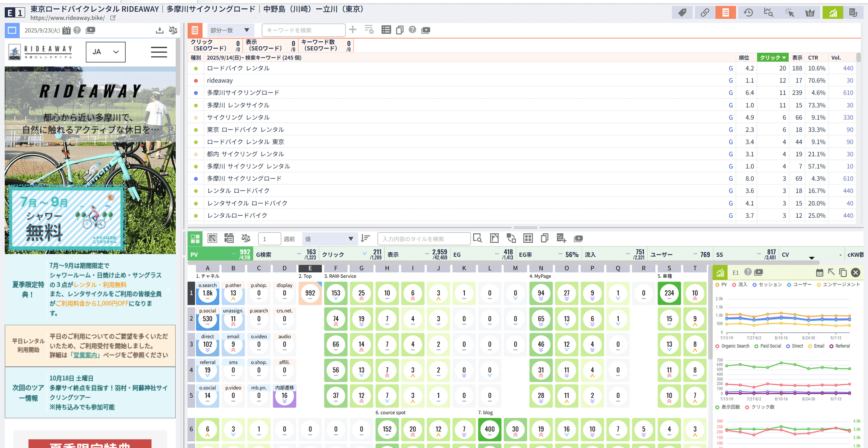Open the tag icon in top toolbar
868x448 pixels.
point(682,13)
